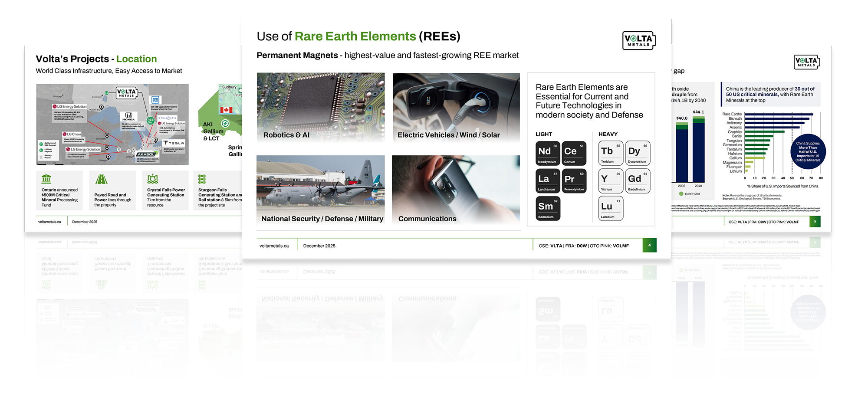Click voltametals.ca link on left slide footer

[49, 222]
